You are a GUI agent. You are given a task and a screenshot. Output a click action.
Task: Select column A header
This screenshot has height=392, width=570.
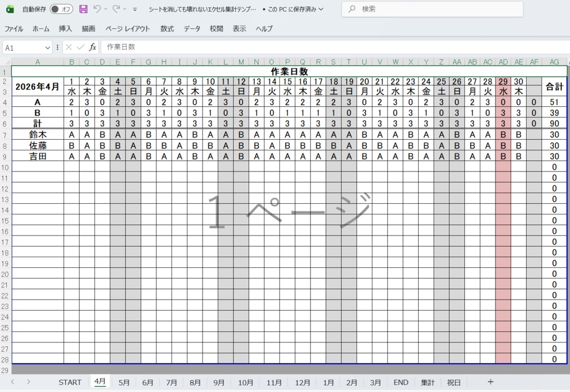tap(37, 62)
